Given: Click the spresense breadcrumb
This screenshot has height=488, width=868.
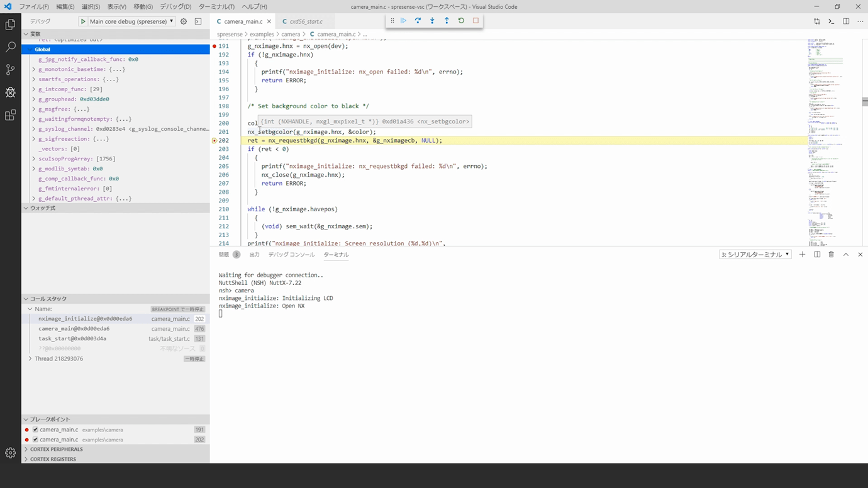Looking at the screenshot, I should click(x=230, y=34).
